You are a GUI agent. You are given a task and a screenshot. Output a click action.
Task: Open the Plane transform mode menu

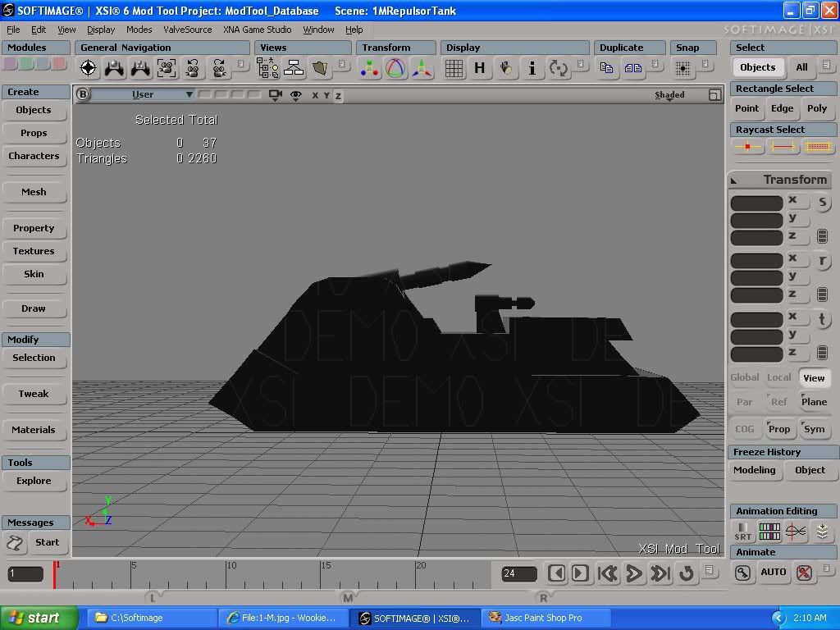tap(814, 402)
